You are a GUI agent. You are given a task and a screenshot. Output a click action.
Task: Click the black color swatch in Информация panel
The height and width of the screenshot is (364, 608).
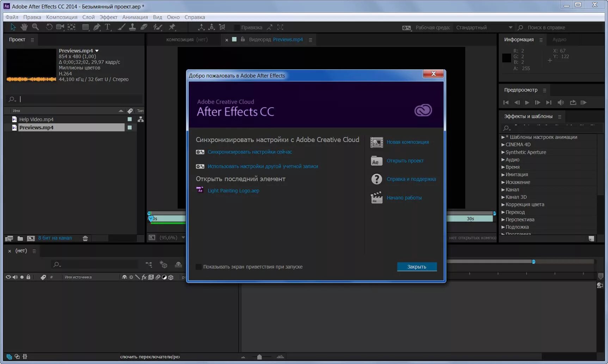pos(506,58)
